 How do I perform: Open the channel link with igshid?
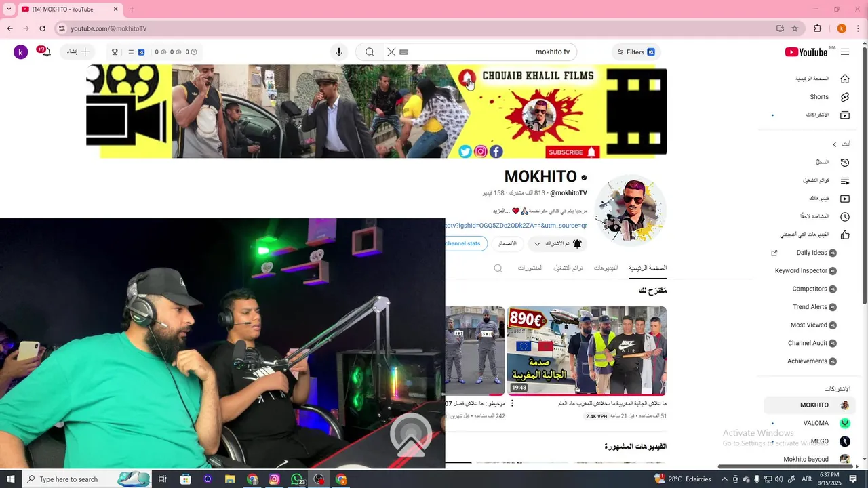pyautogui.click(x=516, y=226)
